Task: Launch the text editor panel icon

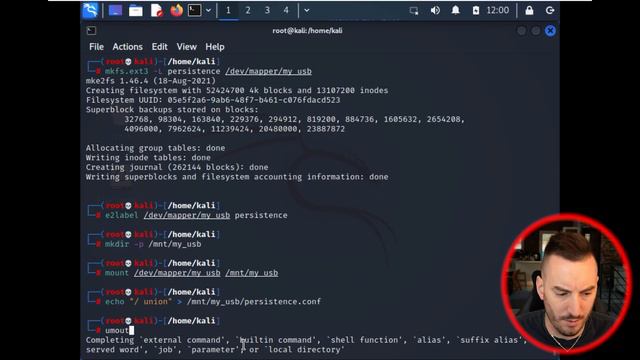Action: point(157,10)
